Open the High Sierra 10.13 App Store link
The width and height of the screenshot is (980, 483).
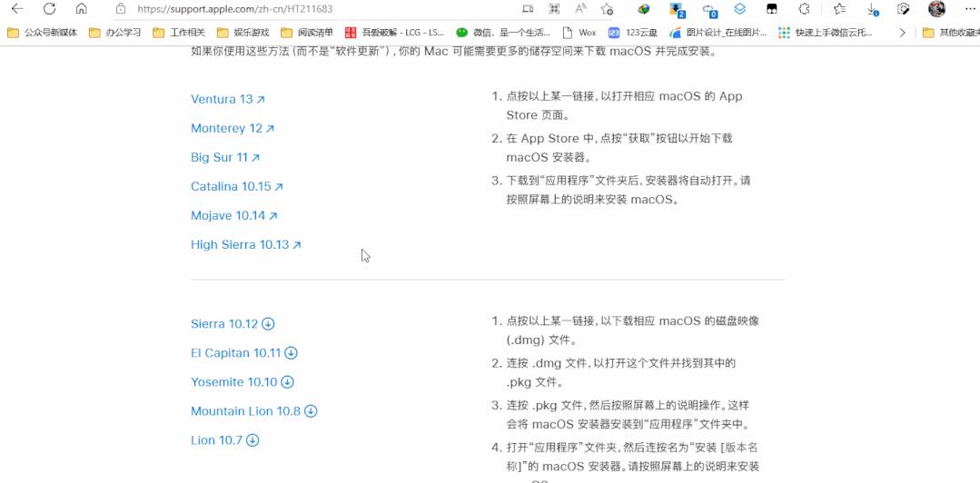click(245, 244)
